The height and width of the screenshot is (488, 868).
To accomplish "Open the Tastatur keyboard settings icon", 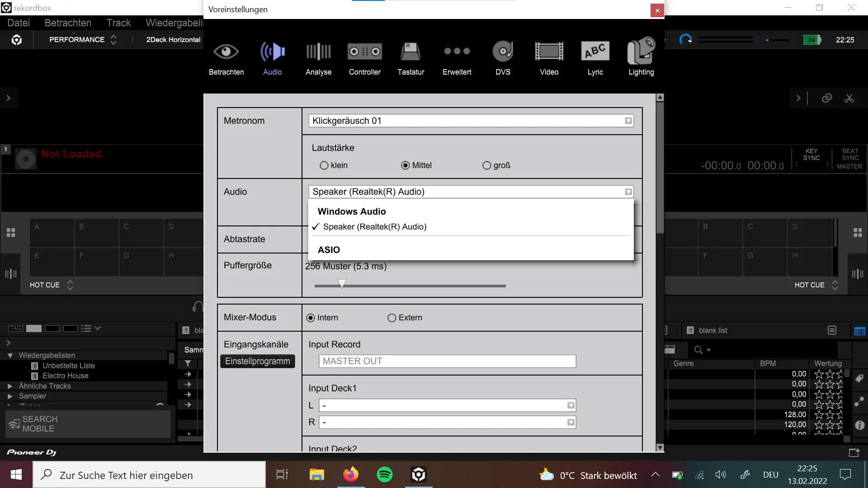I will pos(410,57).
